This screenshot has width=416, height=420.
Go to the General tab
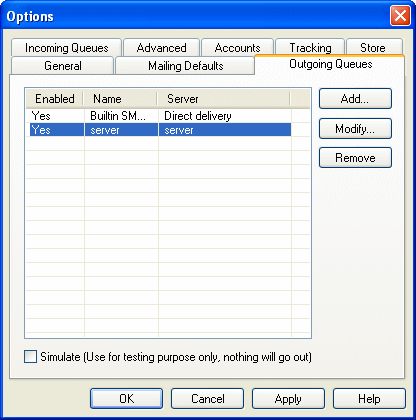[x=63, y=65]
